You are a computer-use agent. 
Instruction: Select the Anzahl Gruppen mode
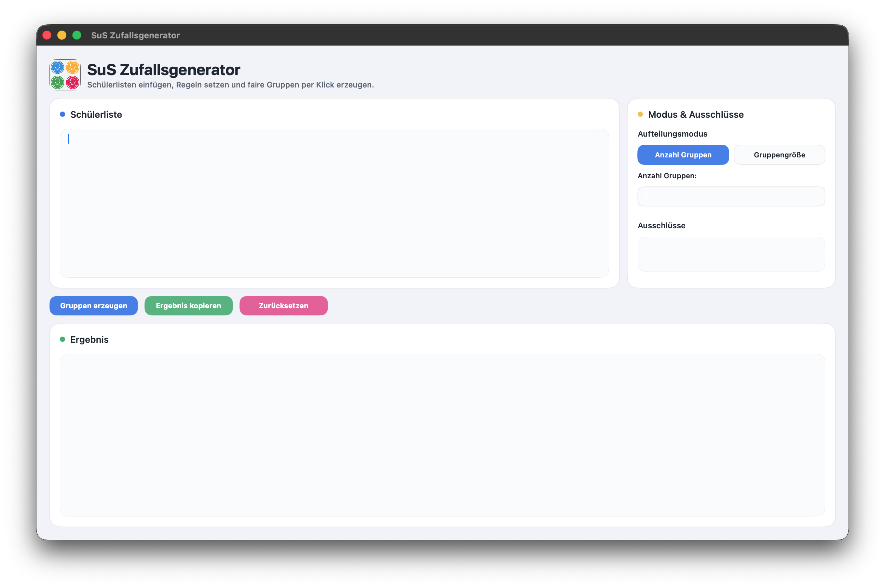point(683,155)
